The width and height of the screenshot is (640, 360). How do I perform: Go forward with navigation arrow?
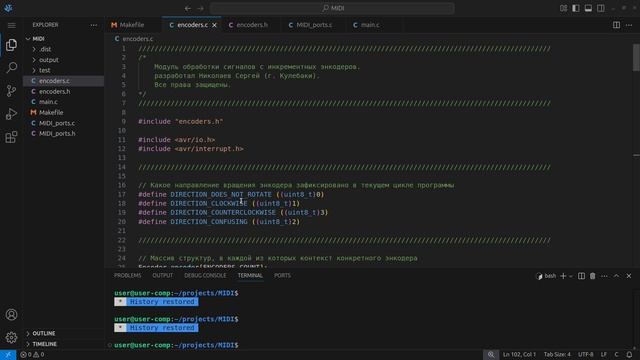200,8
